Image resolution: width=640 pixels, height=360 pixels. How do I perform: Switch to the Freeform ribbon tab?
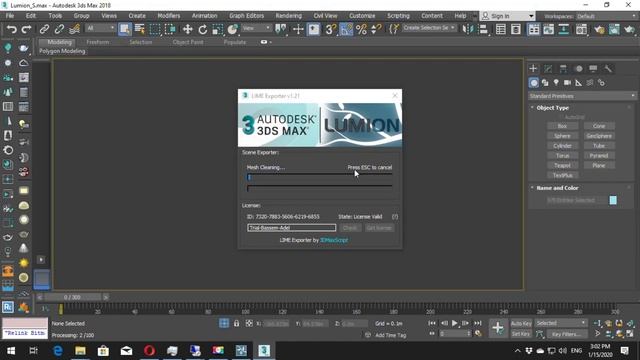tap(98, 42)
